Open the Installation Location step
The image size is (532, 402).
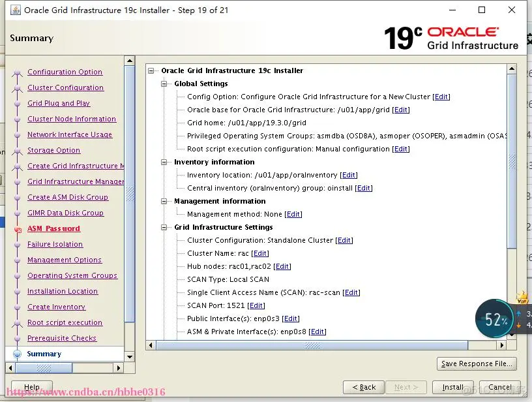(x=63, y=291)
